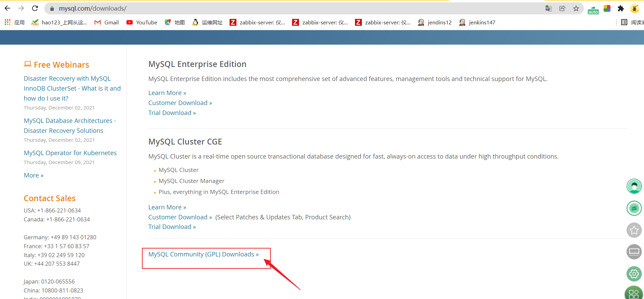Image resolution: width=644 pixels, height=299 pixels.
Task: Reload the MySQL downloads page
Action: [35, 8]
